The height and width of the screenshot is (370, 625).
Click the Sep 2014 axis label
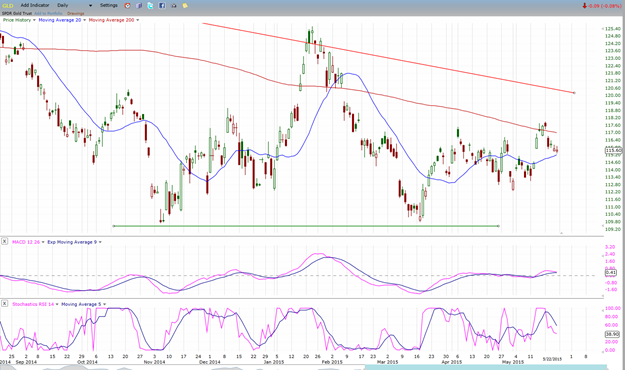[x=26, y=362]
